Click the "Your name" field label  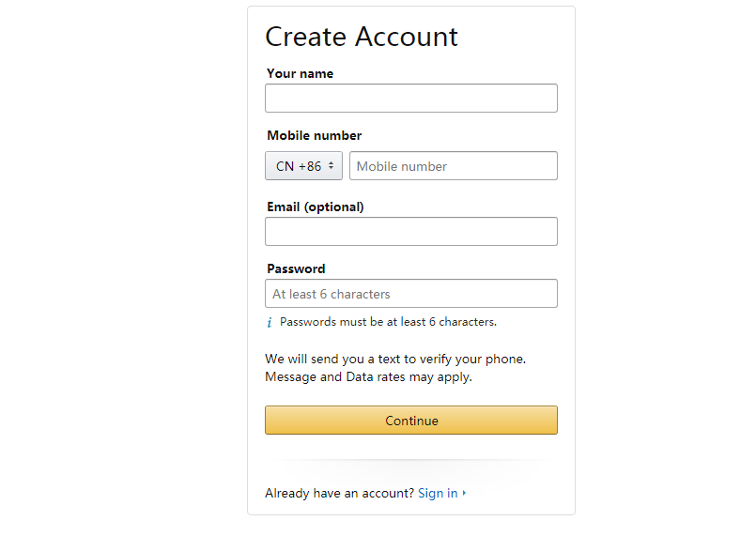300,73
